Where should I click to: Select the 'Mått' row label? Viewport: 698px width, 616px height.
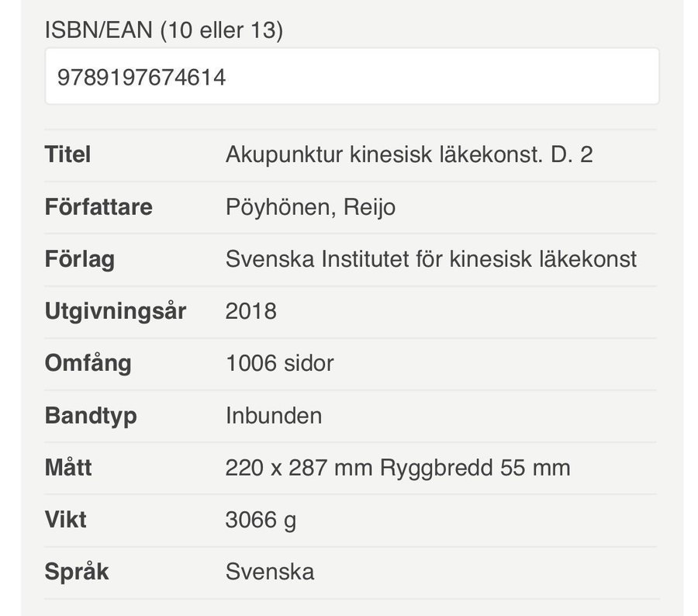point(68,468)
